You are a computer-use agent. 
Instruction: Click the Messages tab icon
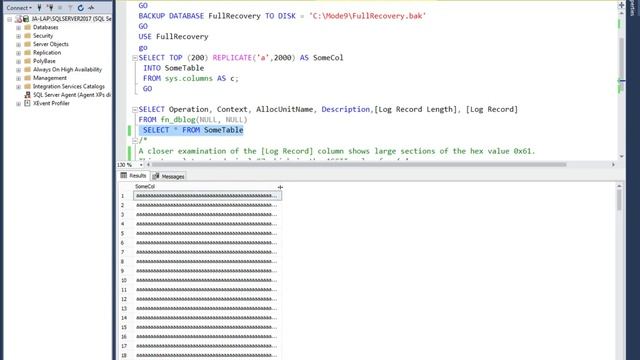[x=156, y=176]
